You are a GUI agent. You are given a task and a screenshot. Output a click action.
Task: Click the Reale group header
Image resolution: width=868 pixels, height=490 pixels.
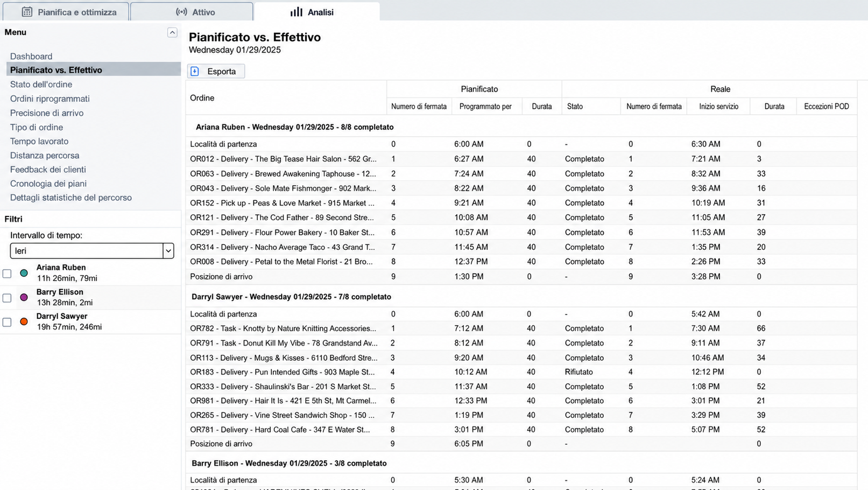click(x=720, y=89)
